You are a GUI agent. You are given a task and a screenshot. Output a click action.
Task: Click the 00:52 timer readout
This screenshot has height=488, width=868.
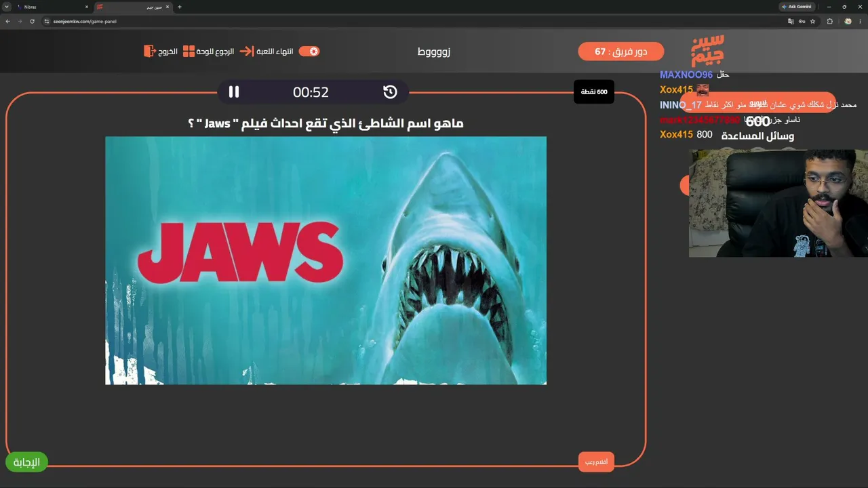pos(311,92)
